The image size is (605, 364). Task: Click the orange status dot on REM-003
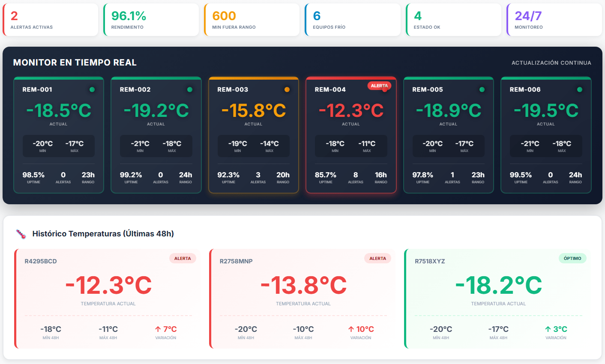(x=287, y=90)
